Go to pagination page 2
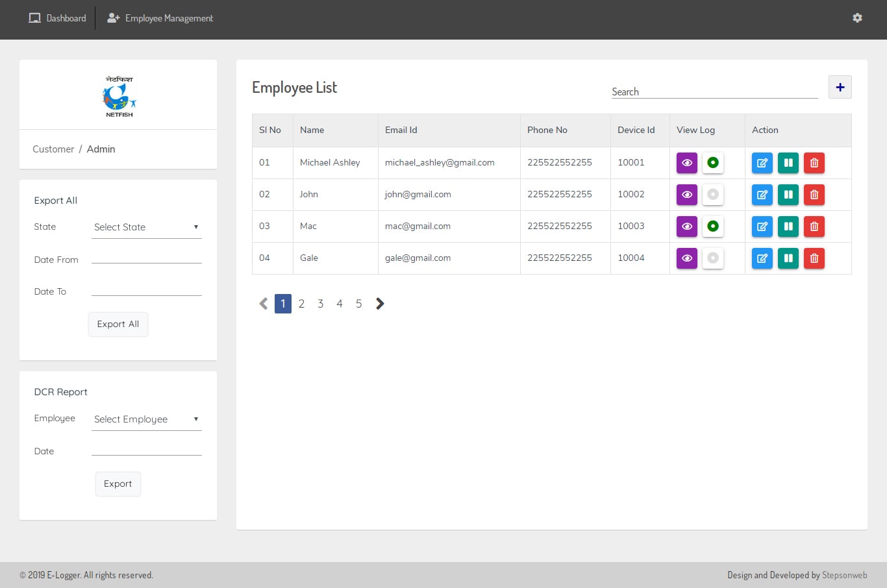 pyautogui.click(x=301, y=304)
